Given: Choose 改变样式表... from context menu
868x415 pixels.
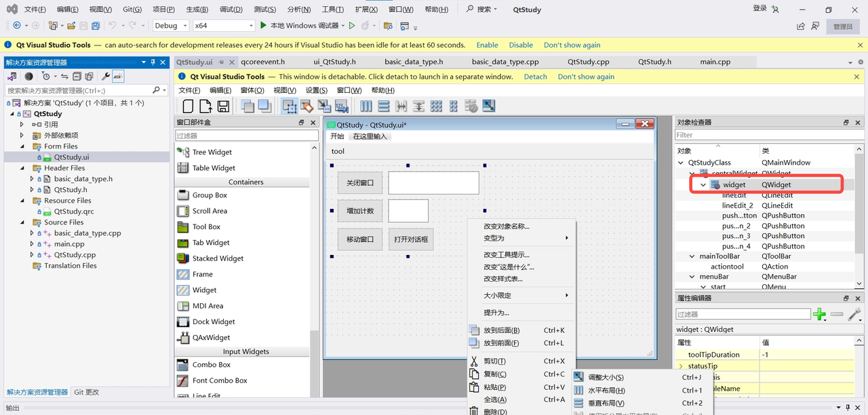Looking at the screenshot, I should 502,279.
